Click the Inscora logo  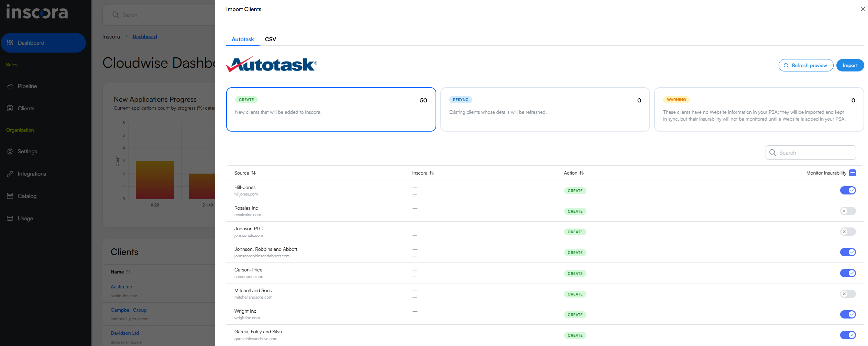point(37,12)
